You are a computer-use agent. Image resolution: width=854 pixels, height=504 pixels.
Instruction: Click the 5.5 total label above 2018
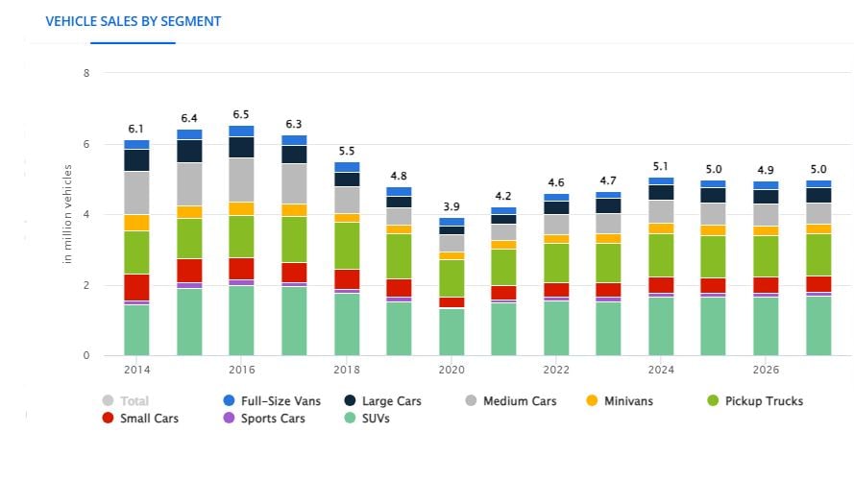click(x=347, y=152)
